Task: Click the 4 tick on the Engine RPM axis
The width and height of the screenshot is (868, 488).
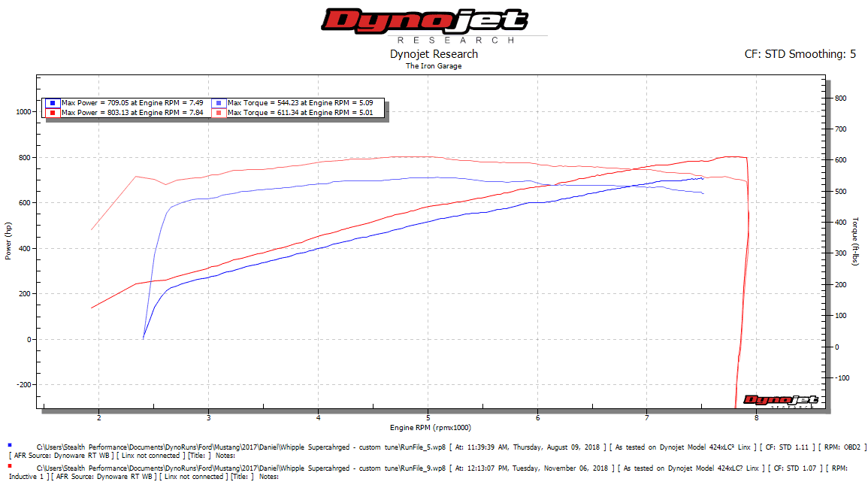Action: 319,417
